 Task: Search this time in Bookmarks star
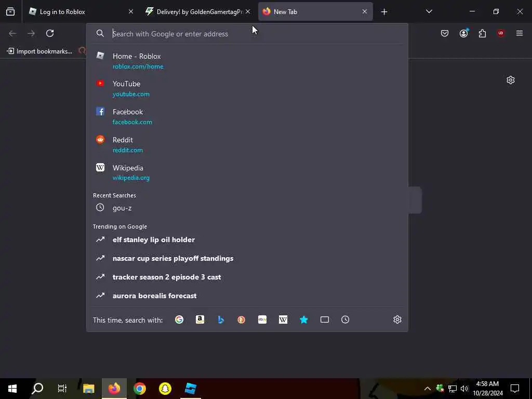pos(303,320)
